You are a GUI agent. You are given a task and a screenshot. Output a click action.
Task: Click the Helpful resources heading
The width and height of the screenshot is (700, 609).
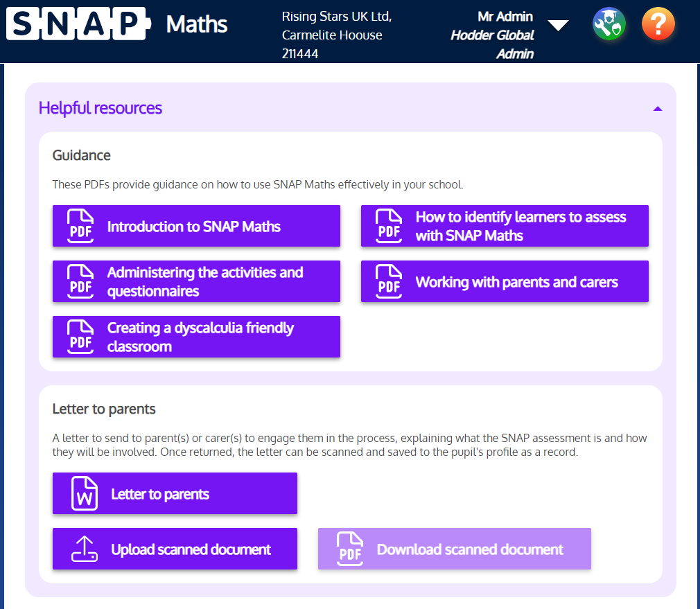coord(100,108)
